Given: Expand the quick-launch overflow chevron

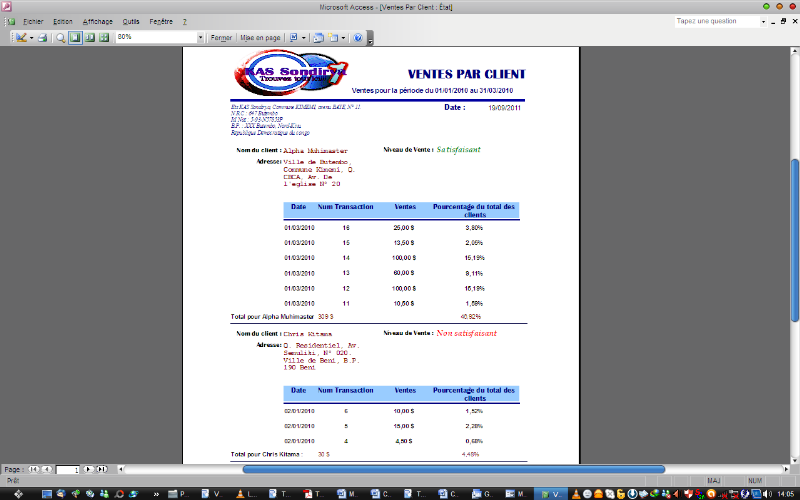Looking at the screenshot, I should coord(156,494).
